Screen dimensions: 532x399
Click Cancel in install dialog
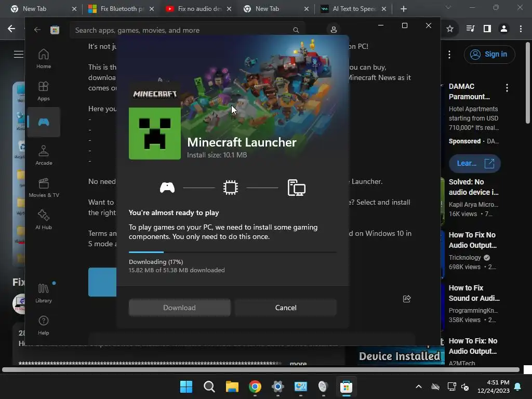[x=286, y=308]
